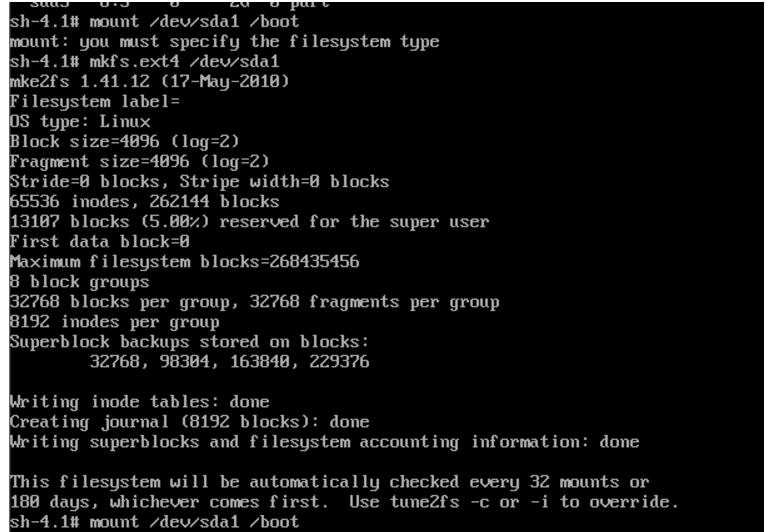The height and width of the screenshot is (532, 776).
Task: Select the '8192 inodes per group' line
Action: pyautogui.click(x=115, y=322)
